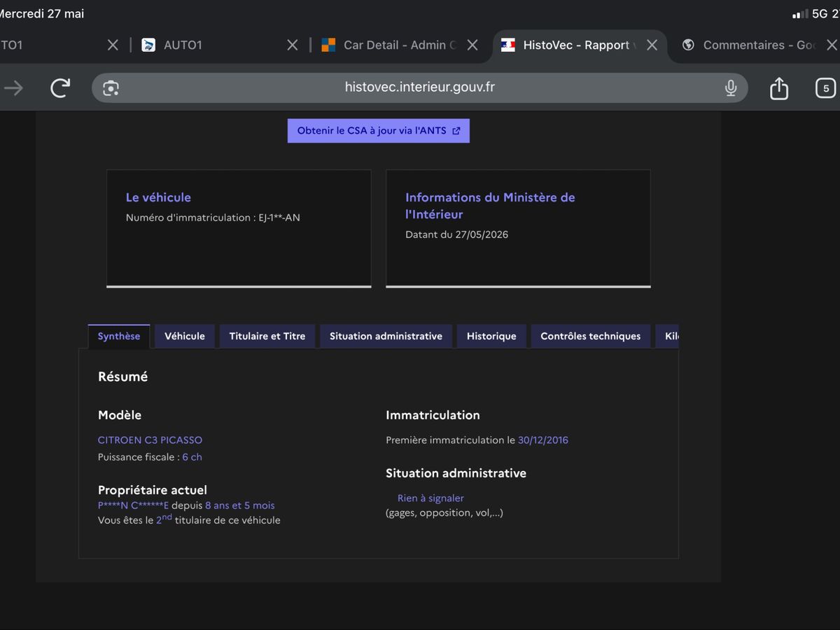This screenshot has height=630, width=840.
Task: Close the Commentaires tab
Action: [x=832, y=45]
